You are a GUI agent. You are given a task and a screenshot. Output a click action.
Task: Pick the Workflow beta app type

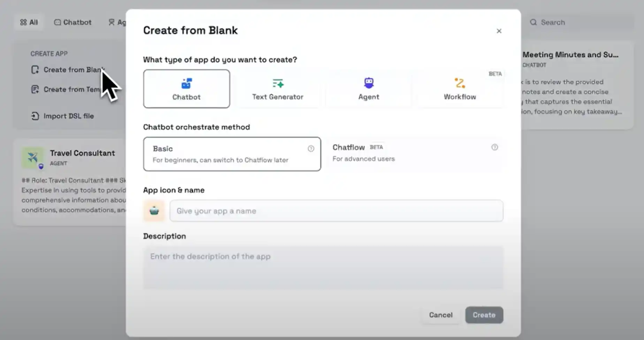point(460,89)
